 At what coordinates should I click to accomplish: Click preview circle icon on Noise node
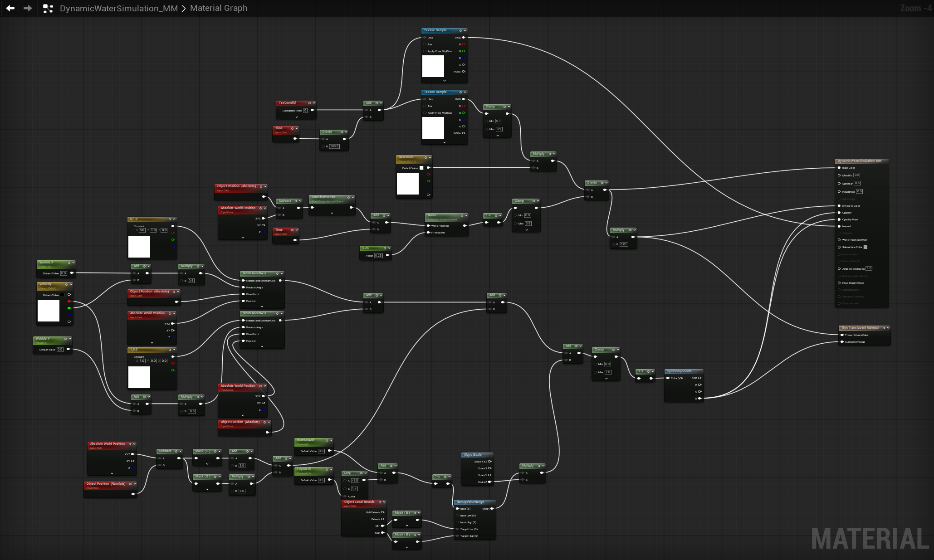[462, 215]
